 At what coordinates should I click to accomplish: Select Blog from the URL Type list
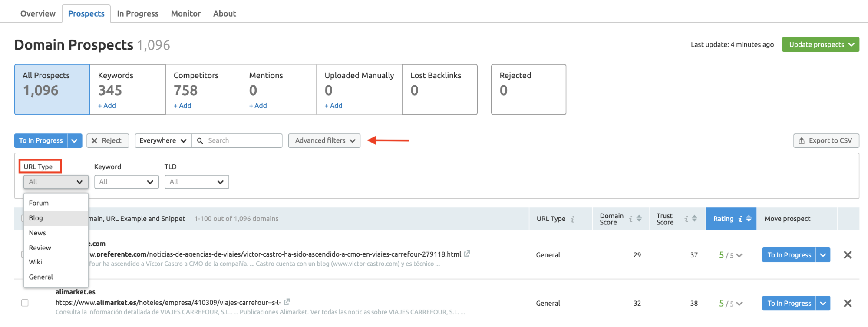[x=36, y=218]
